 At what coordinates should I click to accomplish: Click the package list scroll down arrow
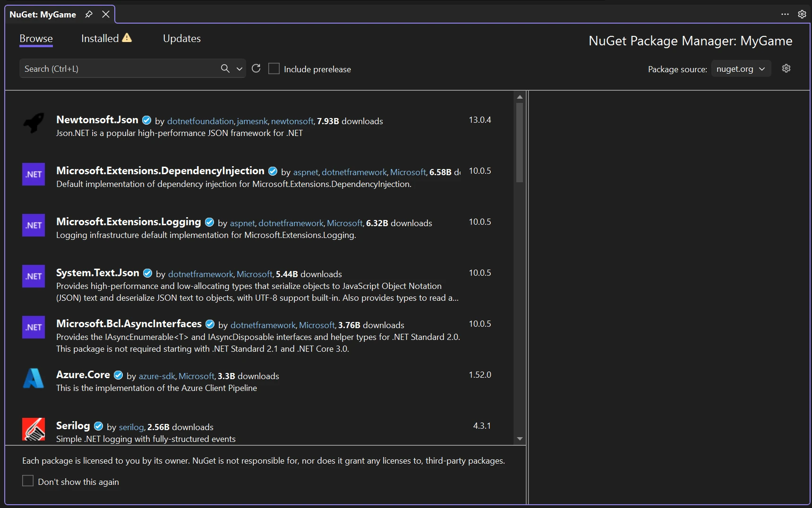click(x=520, y=439)
